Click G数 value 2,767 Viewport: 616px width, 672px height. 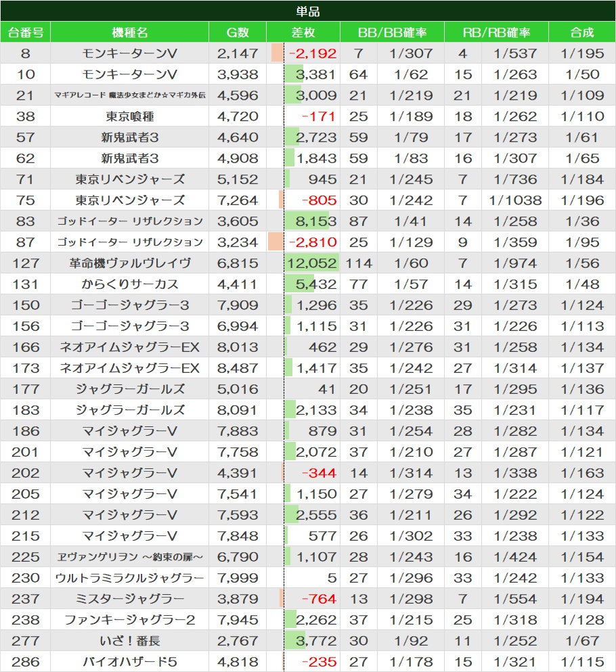[238, 641]
